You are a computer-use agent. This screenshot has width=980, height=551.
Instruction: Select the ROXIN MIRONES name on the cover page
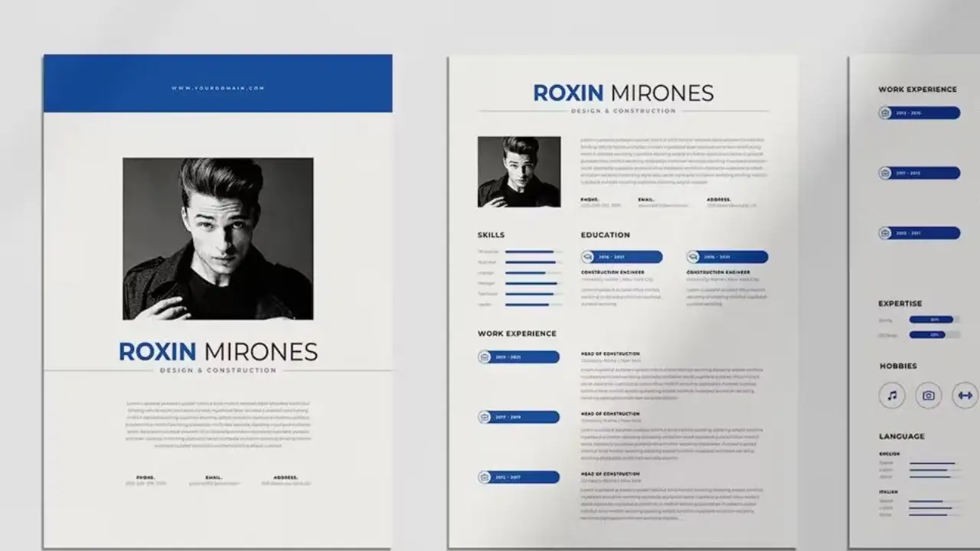[x=218, y=352]
